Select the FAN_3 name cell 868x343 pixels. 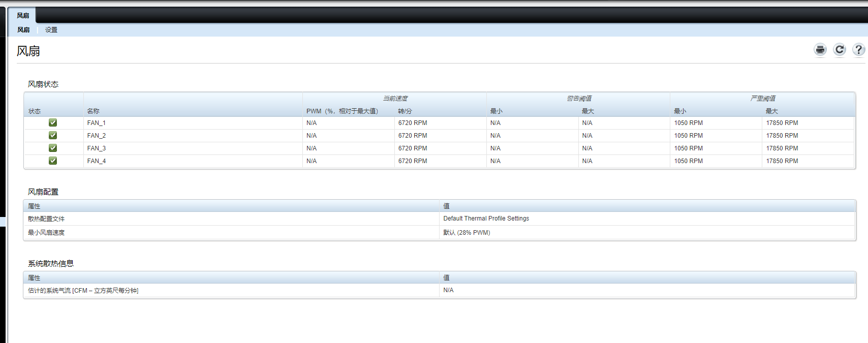97,148
